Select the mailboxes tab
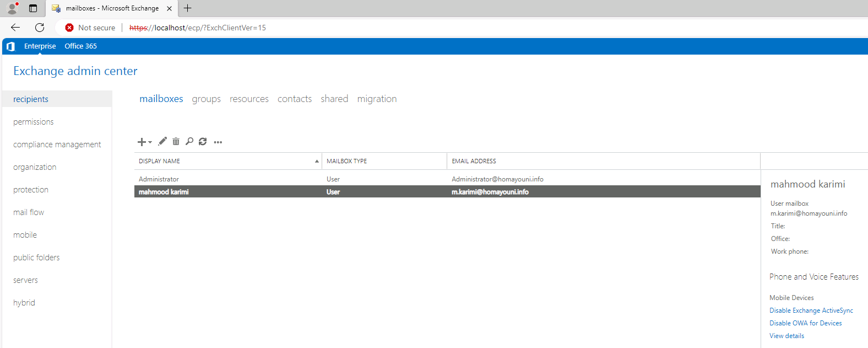868x348 pixels. click(161, 99)
